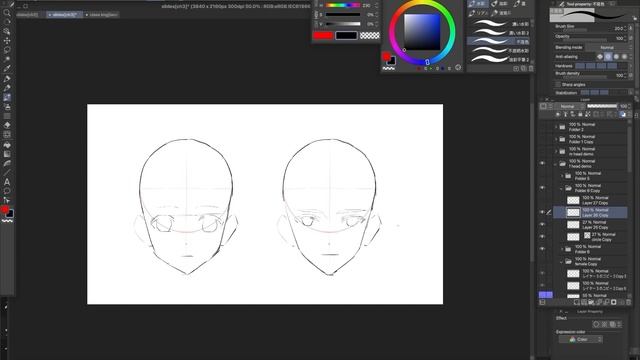Select the Lasso selection tool

7,50
